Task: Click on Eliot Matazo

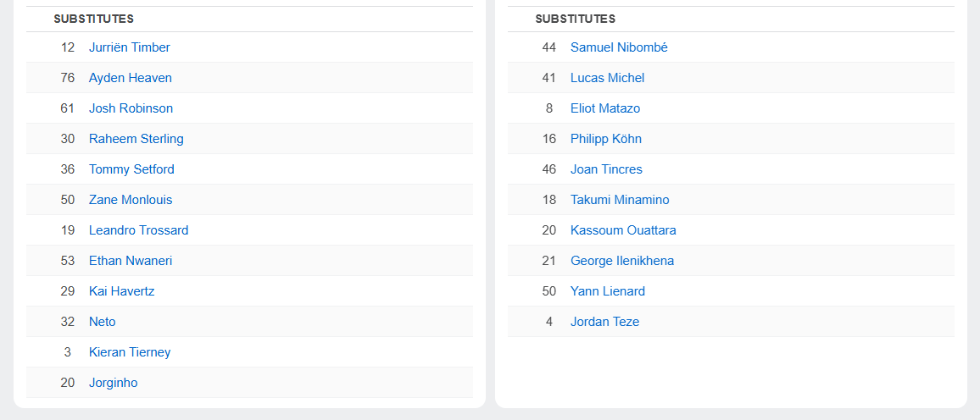Action: coord(605,108)
